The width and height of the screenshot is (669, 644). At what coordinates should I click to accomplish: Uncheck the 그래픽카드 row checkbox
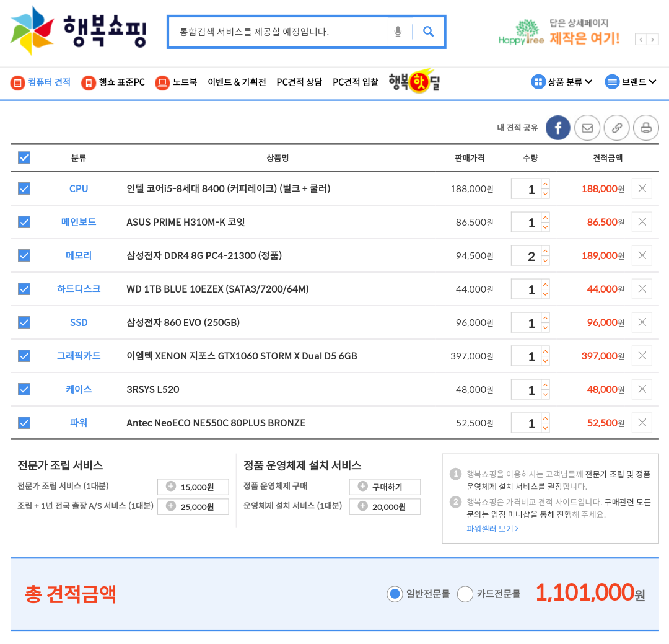tap(24, 356)
